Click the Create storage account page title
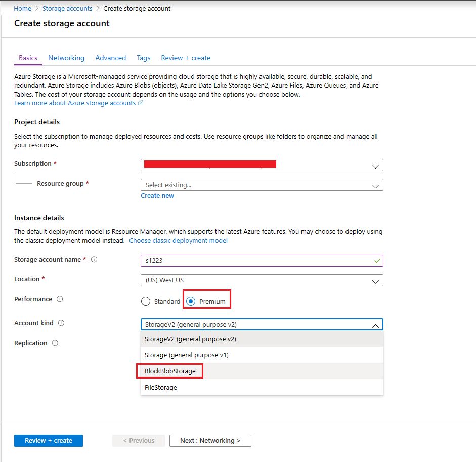The height and width of the screenshot is (462, 476). (62, 23)
